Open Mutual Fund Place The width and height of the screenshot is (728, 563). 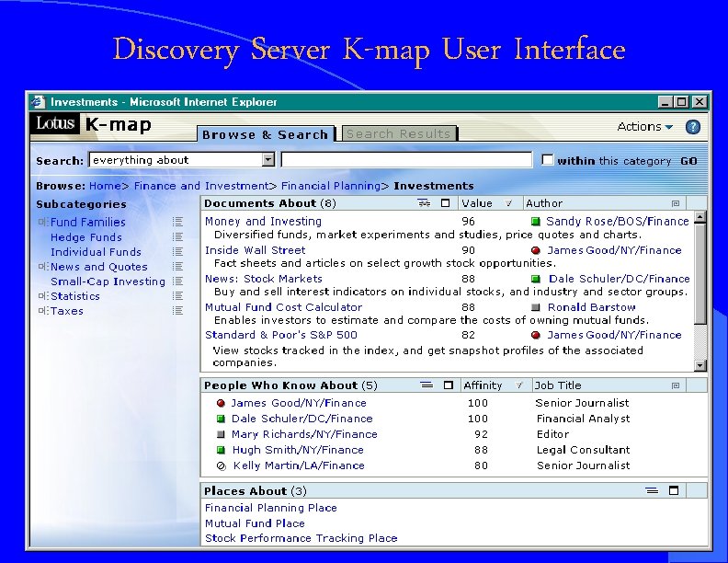pos(255,523)
